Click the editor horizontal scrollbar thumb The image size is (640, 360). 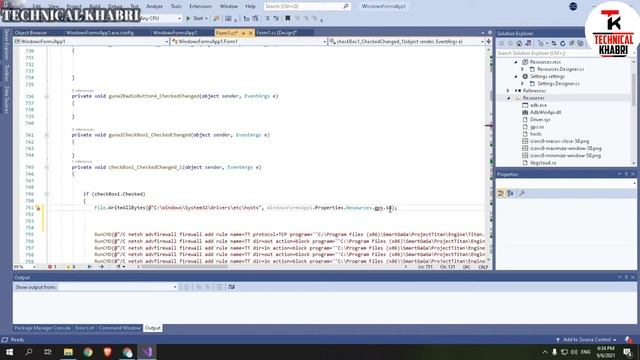184,267
